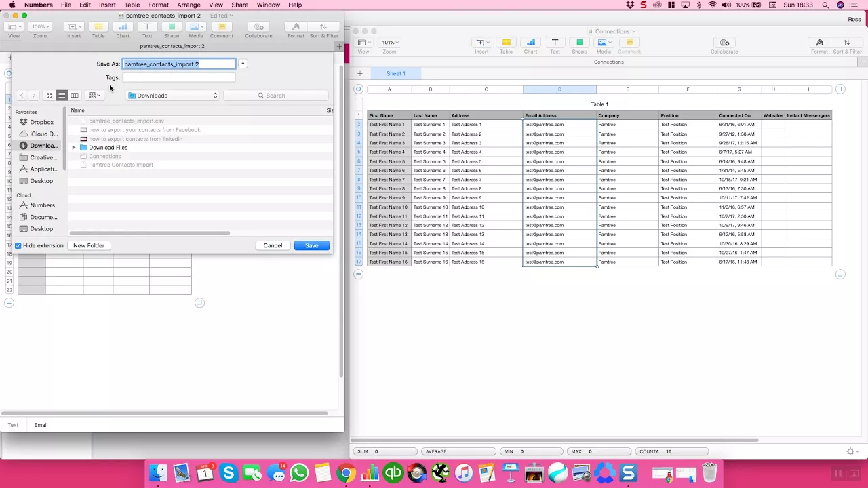Click gear icon in Connections status bar

click(x=850, y=451)
